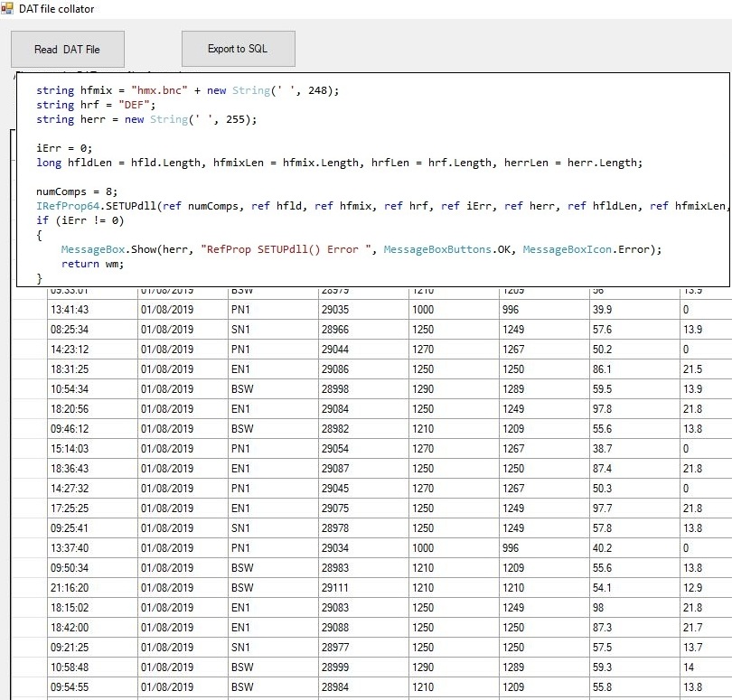
Task: Click the DAT file collator window icon
Action: click(x=8, y=8)
